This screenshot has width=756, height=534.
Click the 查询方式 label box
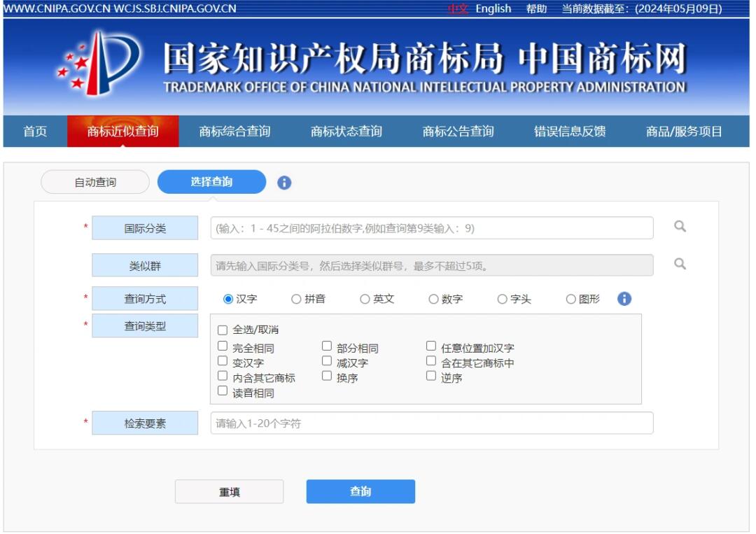pos(145,299)
